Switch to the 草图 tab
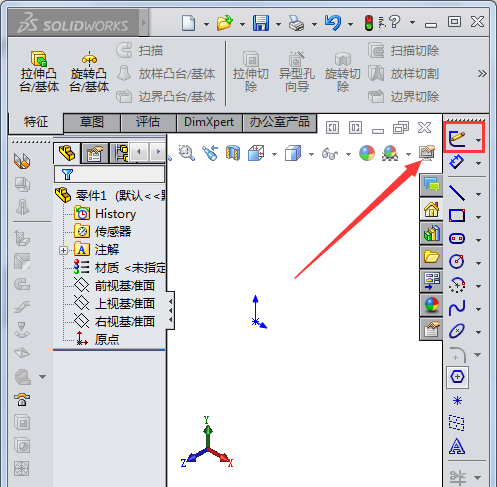The width and height of the screenshot is (497, 487). [92, 122]
